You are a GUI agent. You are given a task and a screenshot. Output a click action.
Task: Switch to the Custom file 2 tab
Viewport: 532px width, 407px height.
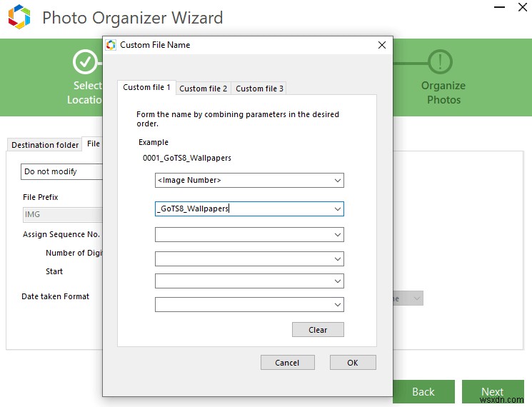203,89
